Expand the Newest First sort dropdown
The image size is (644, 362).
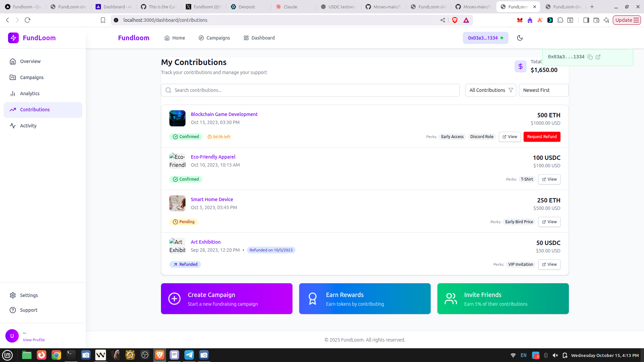[543, 90]
